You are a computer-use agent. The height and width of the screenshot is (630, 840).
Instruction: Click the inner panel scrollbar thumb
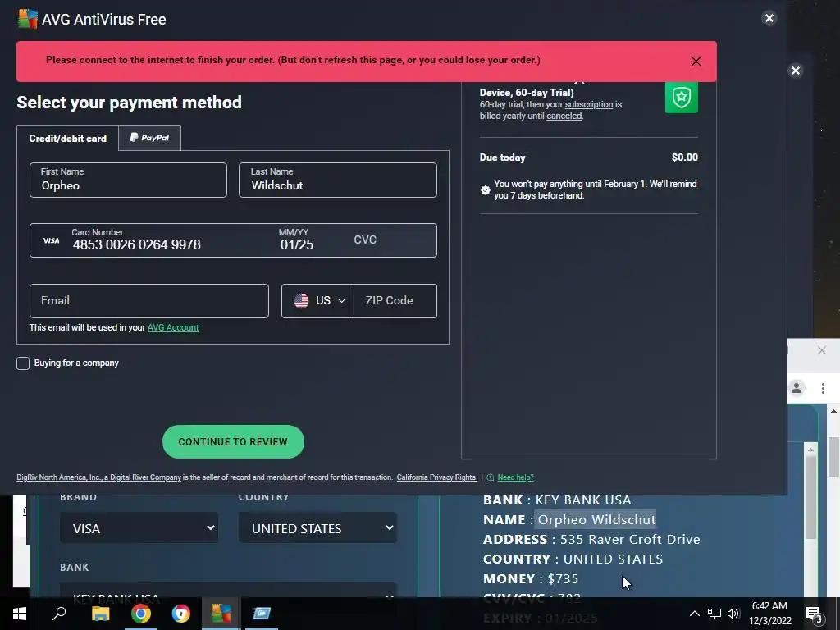click(810, 495)
